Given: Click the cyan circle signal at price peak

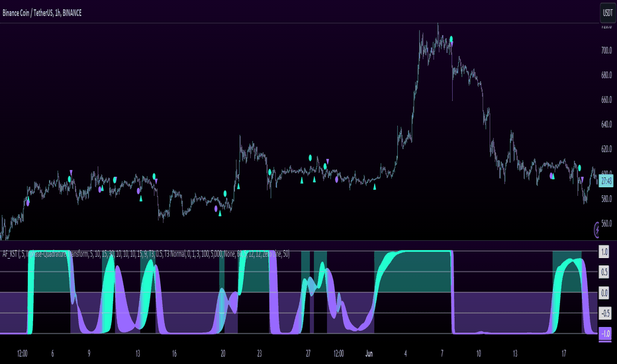Looking at the screenshot, I should click(x=451, y=38).
